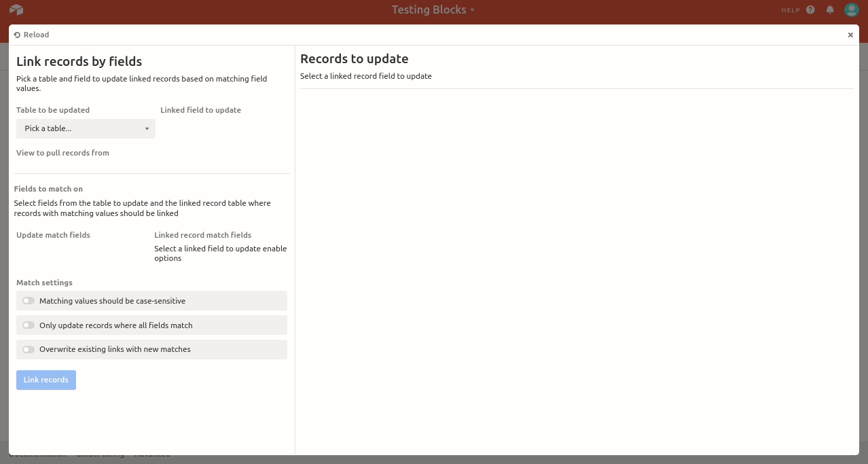Toggle only update records where all fields match
The width and height of the screenshot is (868, 464).
click(29, 325)
